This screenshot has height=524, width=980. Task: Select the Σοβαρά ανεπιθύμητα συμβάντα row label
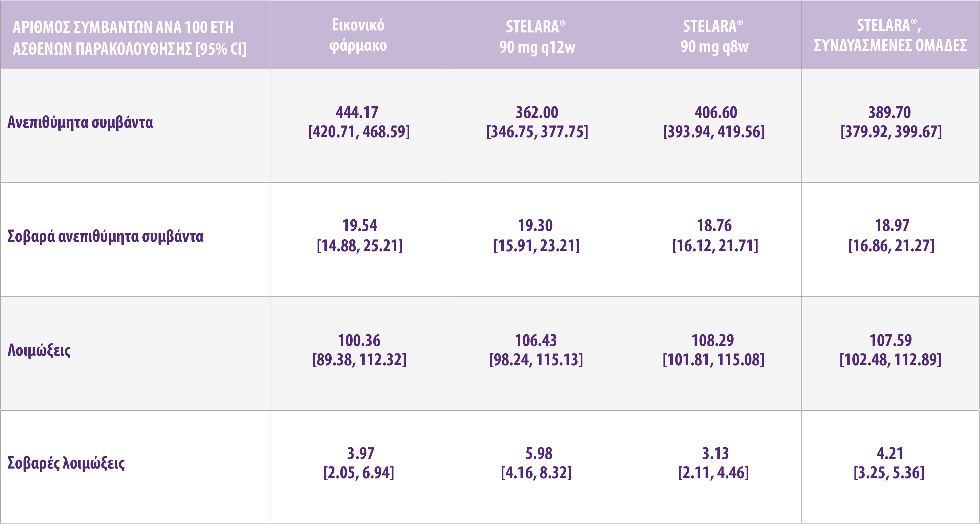click(105, 236)
